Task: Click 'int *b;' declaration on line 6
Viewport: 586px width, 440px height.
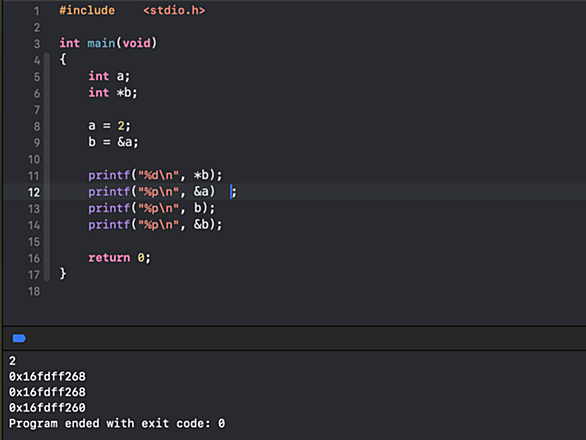Action: (x=113, y=92)
